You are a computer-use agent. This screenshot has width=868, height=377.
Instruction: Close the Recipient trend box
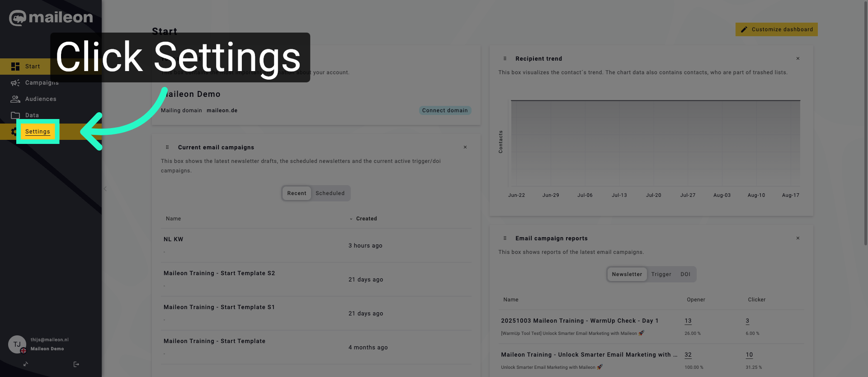(798, 58)
